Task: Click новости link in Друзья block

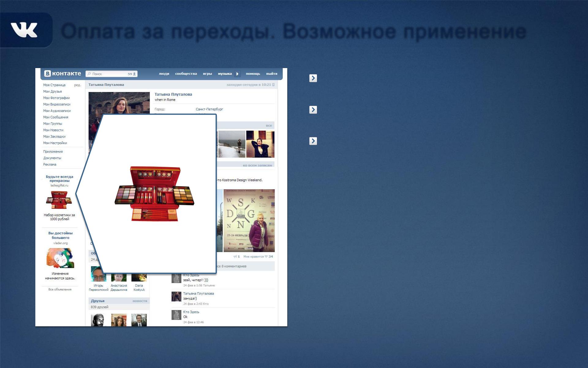Action: click(x=140, y=301)
